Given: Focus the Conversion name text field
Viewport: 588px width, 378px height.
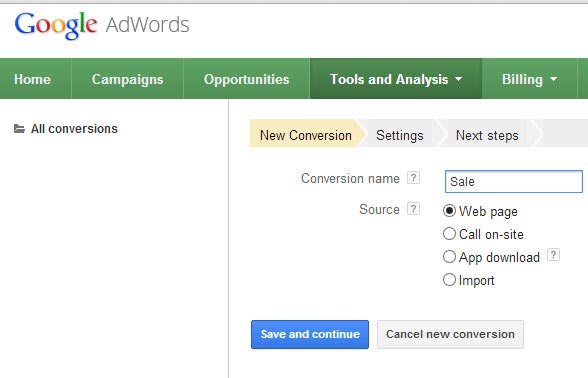Looking at the screenshot, I should tap(514, 182).
